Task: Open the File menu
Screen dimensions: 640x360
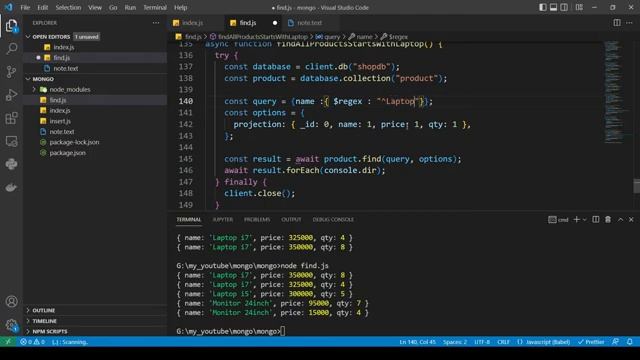Action: pyautogui.click(x=25, y=7)
